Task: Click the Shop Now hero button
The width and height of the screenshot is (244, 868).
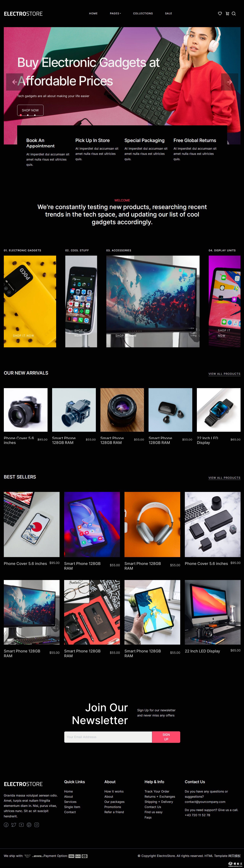Action: tap(30, 110)
